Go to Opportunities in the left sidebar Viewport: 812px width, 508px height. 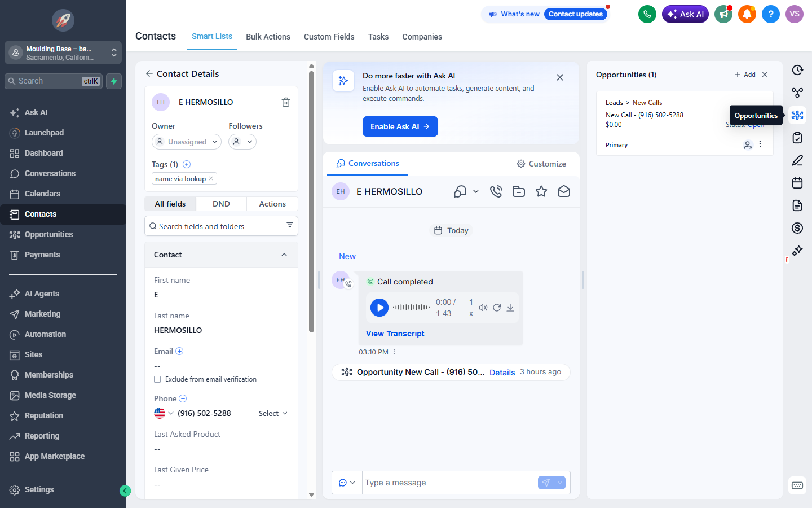pos(48,234)
